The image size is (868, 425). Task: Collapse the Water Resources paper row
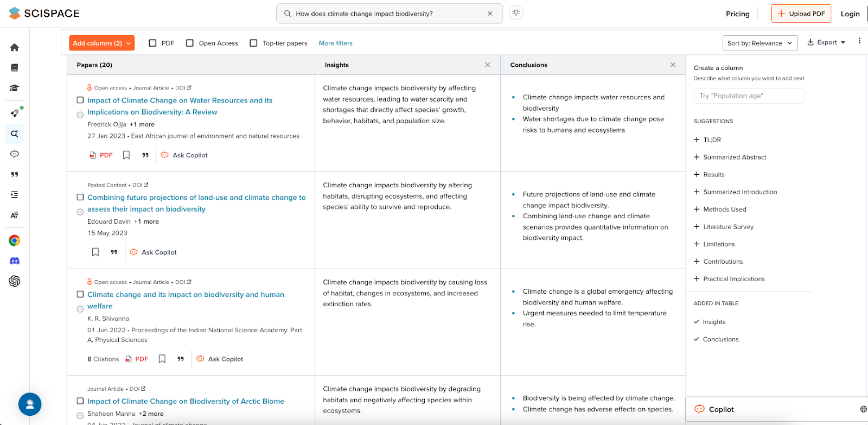point(80,115)
